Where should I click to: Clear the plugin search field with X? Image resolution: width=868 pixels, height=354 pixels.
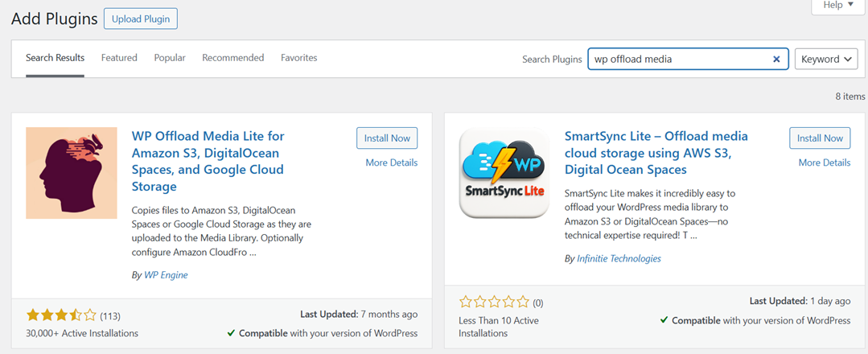tap(776, 59)
